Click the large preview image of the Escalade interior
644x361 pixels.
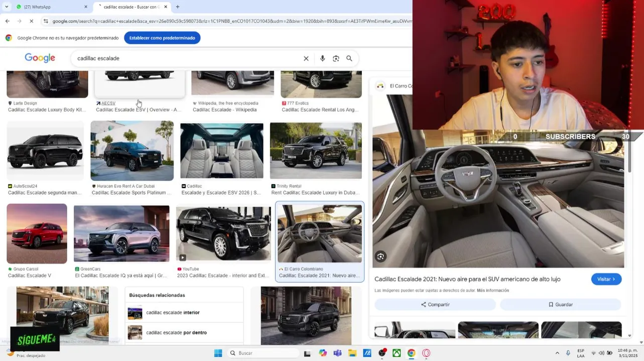coord(498,180)
